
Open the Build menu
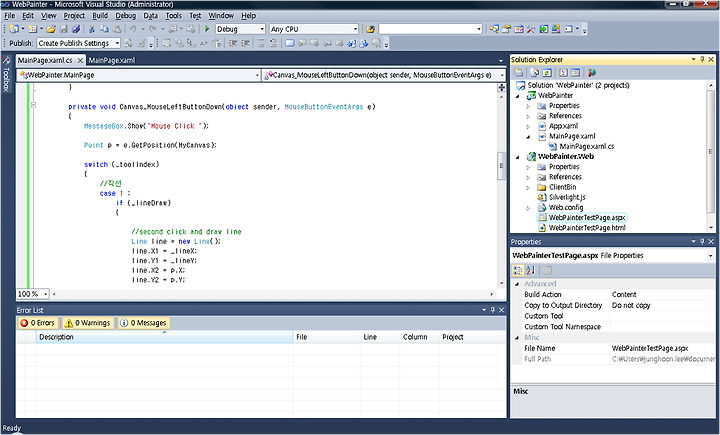[x=100, y=16]
